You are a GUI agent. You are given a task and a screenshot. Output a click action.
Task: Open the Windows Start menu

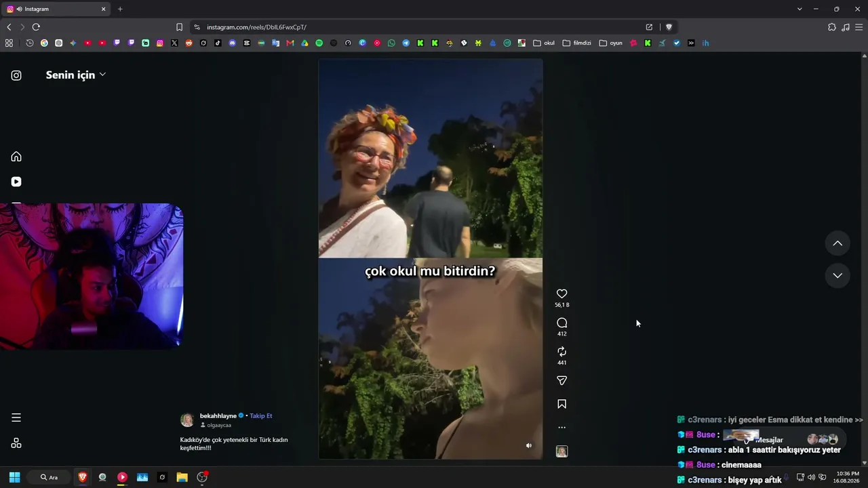coord(14,477)
